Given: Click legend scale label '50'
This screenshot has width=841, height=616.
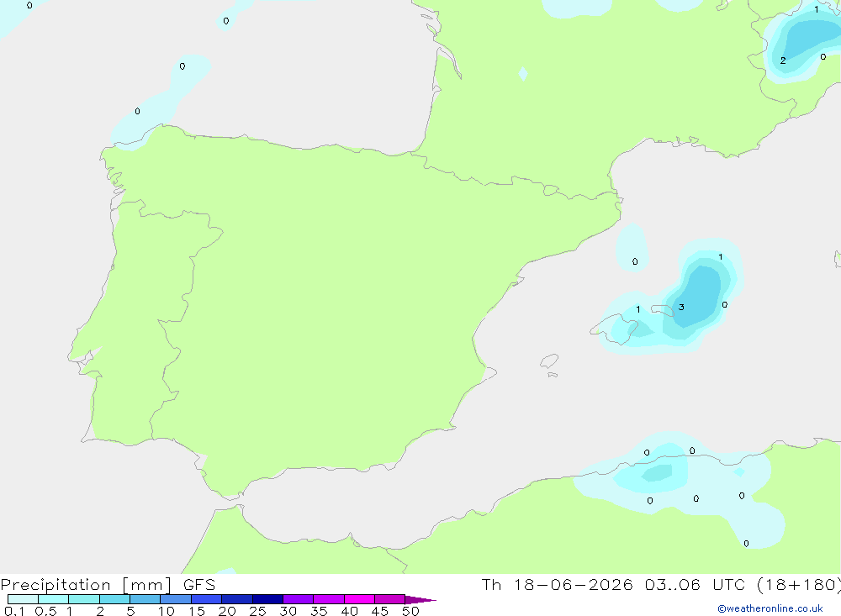Looking at the screenshot, I should point(410,611).
